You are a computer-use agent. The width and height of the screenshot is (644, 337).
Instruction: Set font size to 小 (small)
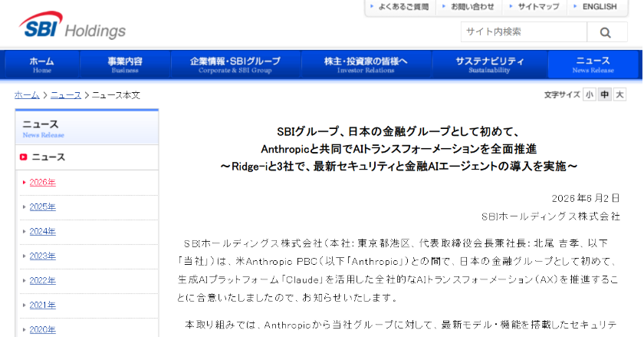tap(590, 94)
